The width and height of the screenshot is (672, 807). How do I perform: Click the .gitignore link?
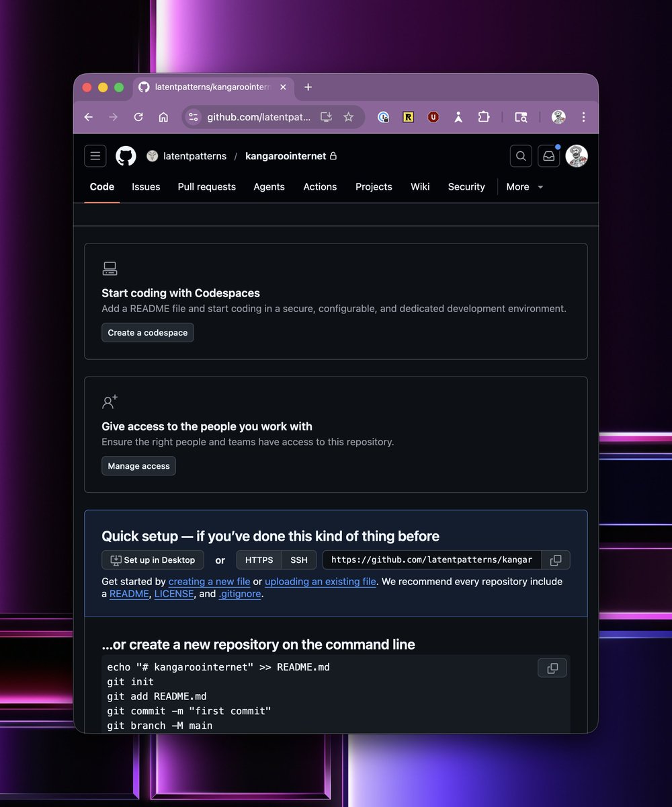pyautogui.click(x=240, y=594)
